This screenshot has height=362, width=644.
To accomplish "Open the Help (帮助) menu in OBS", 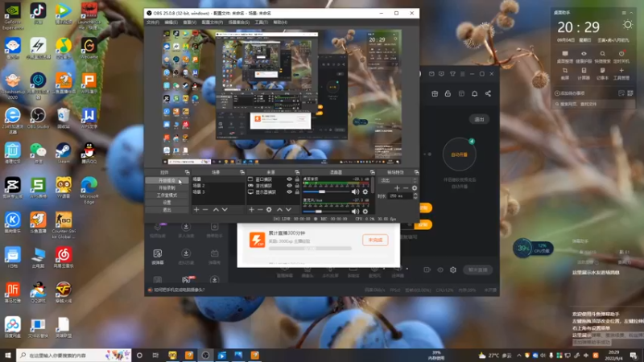I will [280, 23].
